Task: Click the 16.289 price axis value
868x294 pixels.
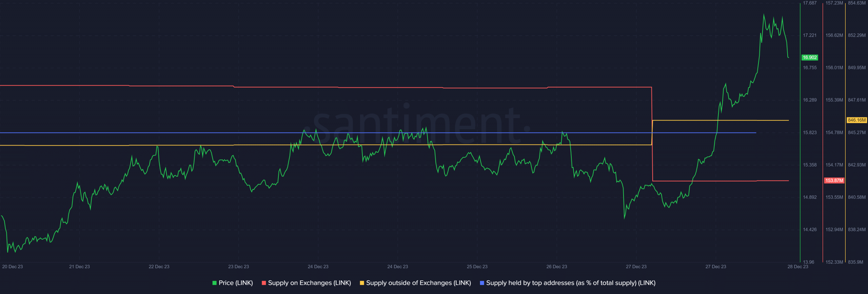Action: (810, 100)
